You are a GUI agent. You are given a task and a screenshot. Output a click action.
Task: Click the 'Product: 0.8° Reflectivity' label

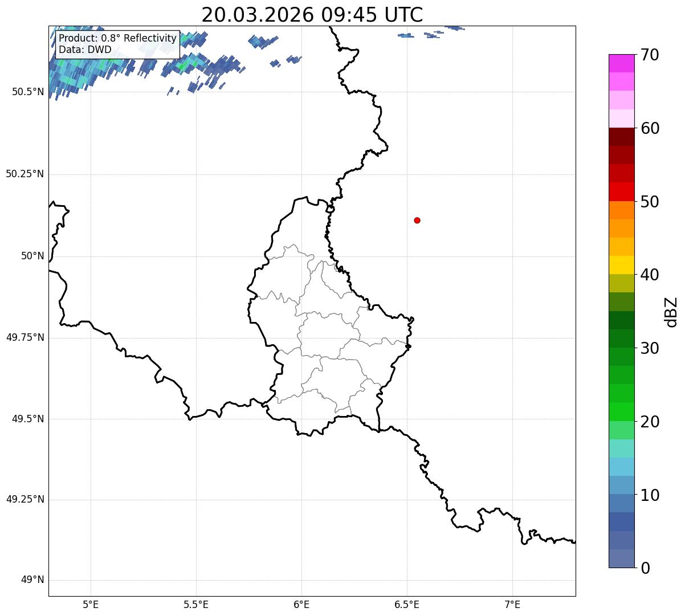(118, 38)
